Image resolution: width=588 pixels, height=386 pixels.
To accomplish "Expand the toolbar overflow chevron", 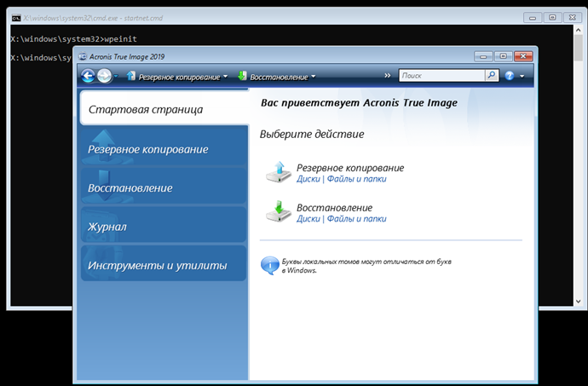I will tap(388, 76).
